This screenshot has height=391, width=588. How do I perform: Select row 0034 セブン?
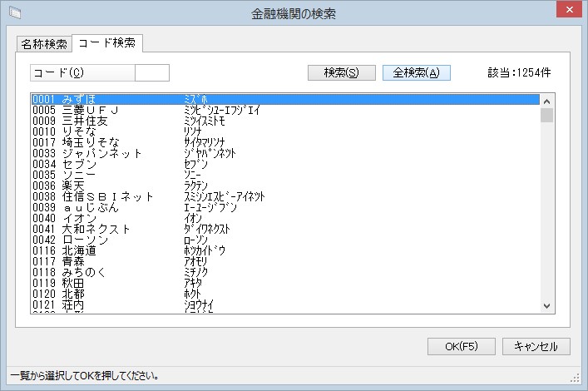point(285,165)
